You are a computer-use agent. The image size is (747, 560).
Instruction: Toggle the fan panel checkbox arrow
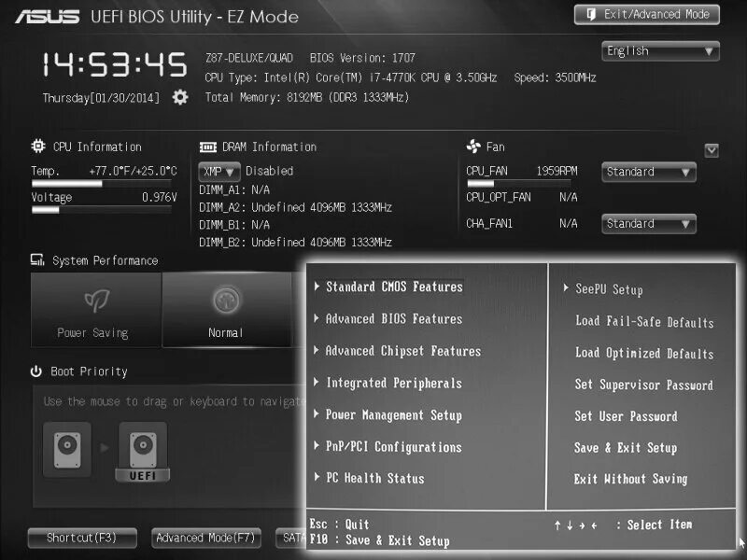pos(712,150)
